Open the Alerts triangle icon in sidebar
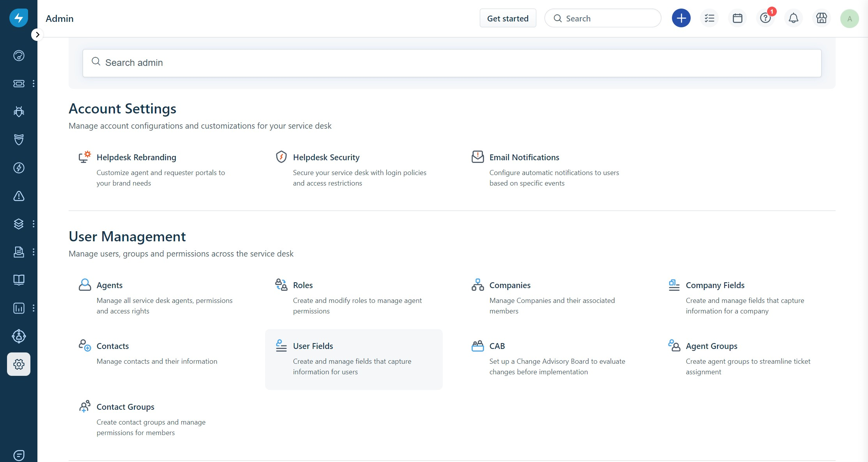The image size is (868, 462). coord(19,196)
